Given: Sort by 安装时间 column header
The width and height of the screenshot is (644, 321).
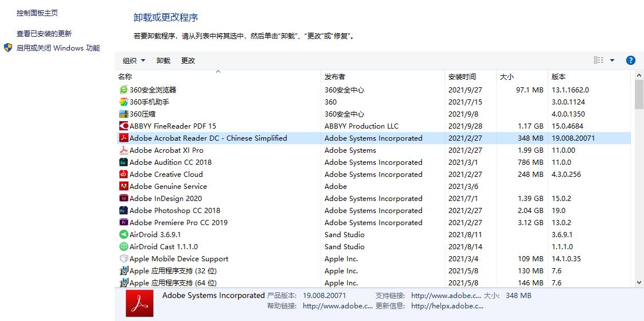Looking at the screenshot, I should 462,76.
